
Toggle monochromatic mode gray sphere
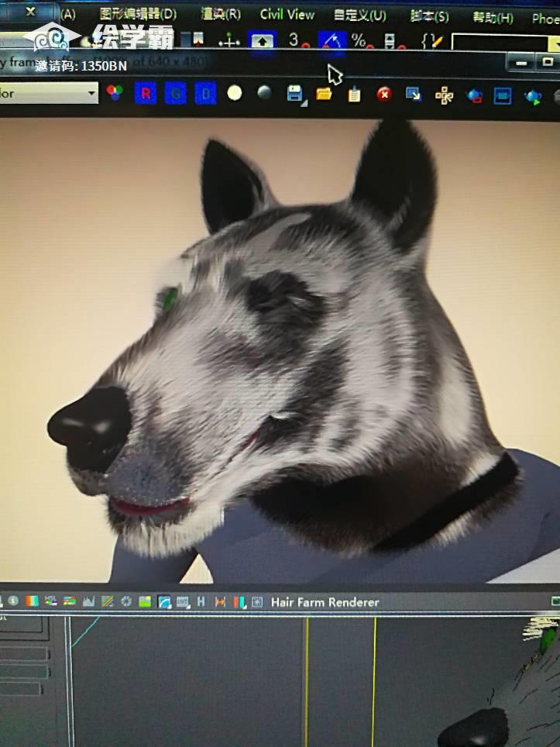coord(264,92)
